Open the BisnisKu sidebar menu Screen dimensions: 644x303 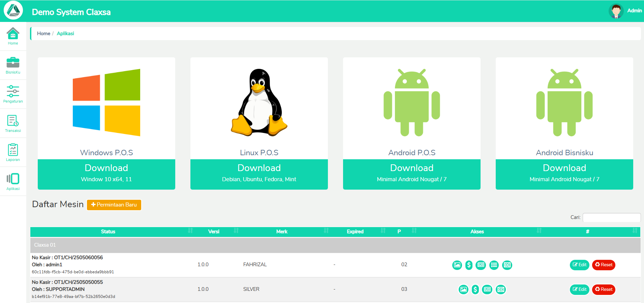(x=13, y=65)
